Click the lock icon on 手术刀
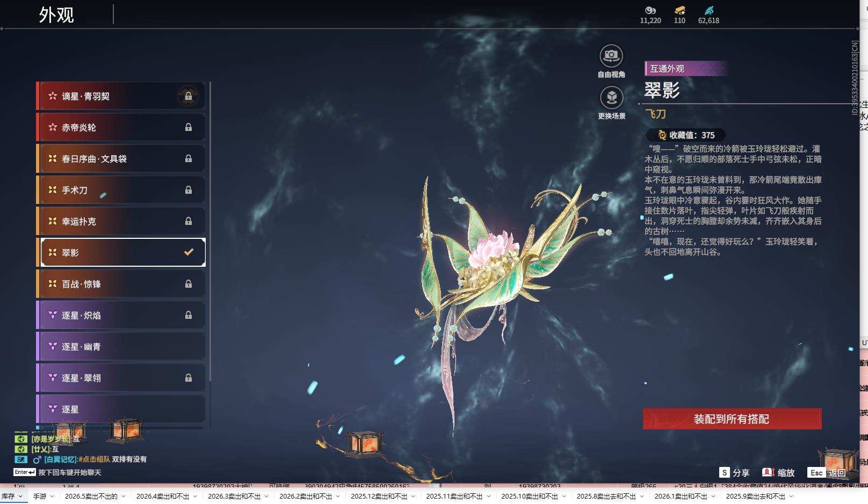 tap(189, 190)
